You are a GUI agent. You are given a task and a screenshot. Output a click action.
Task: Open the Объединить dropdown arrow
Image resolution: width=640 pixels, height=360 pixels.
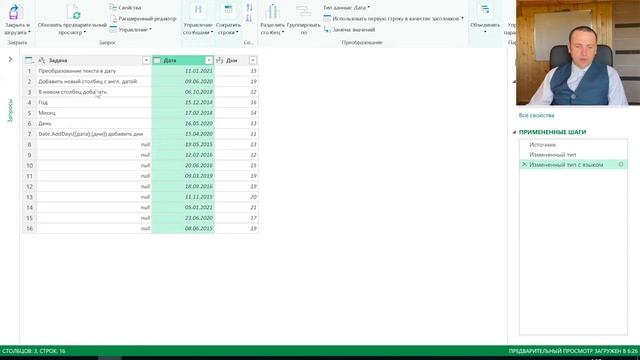click(485, 32)
